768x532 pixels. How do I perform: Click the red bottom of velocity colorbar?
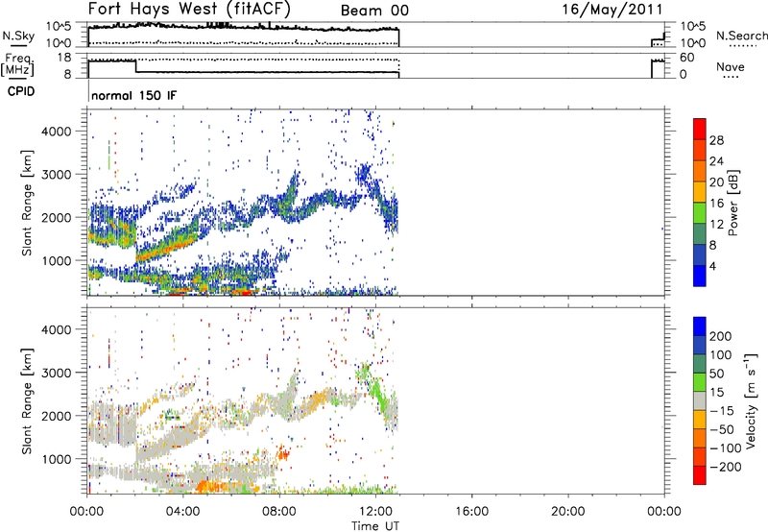point(700,474)
